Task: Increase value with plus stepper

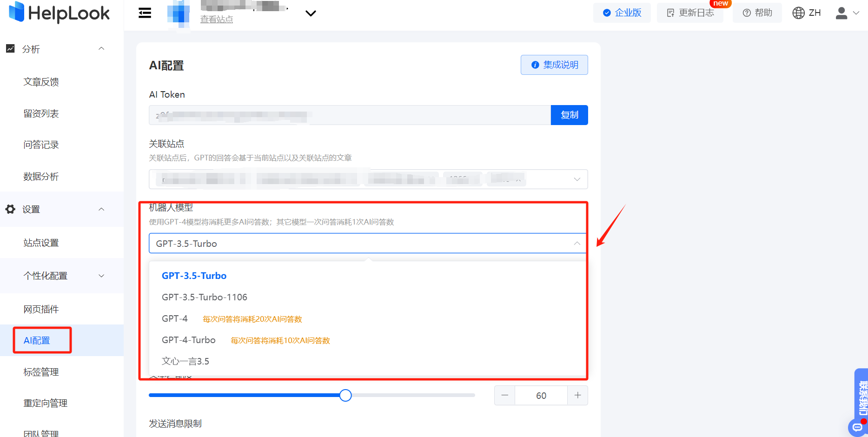Action: click(577, 395)
